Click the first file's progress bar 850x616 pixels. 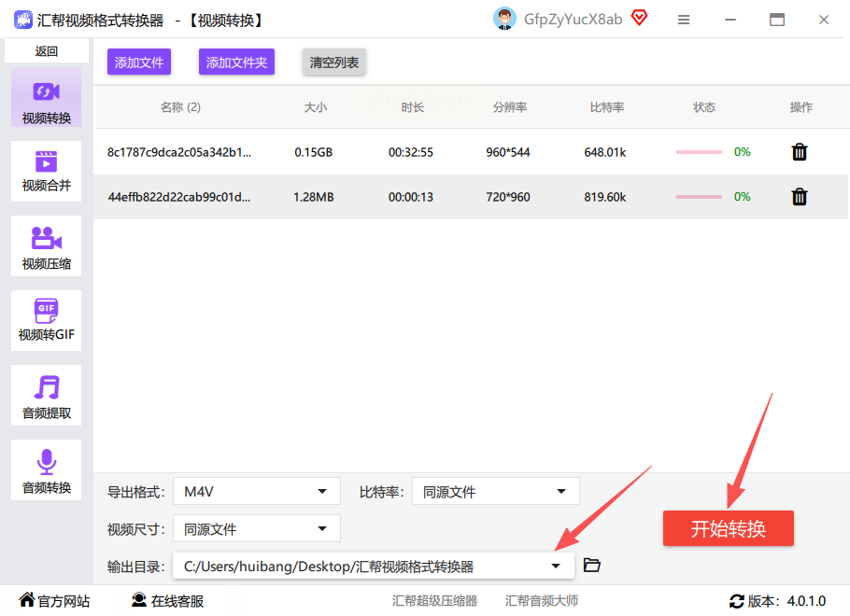[699, 152]
